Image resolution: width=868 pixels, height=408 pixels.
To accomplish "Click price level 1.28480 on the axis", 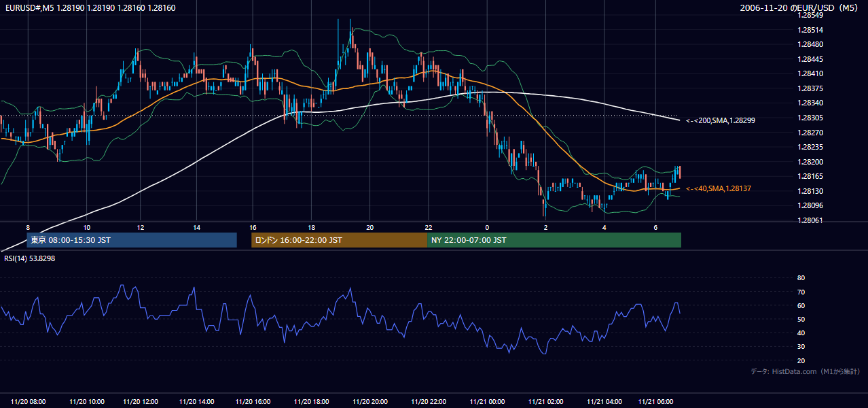I will tap(810, 45).
